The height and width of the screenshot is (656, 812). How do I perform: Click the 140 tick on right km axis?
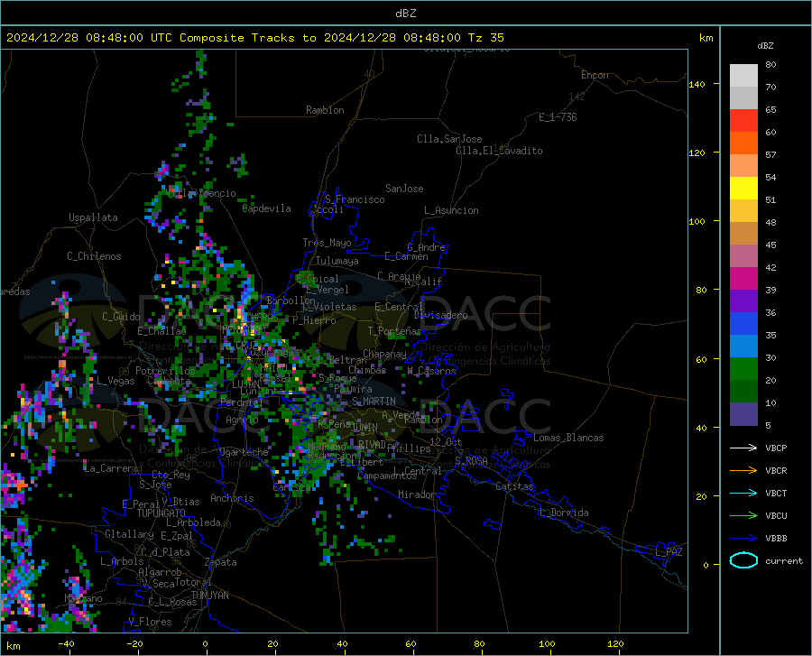tap(697, 85)
